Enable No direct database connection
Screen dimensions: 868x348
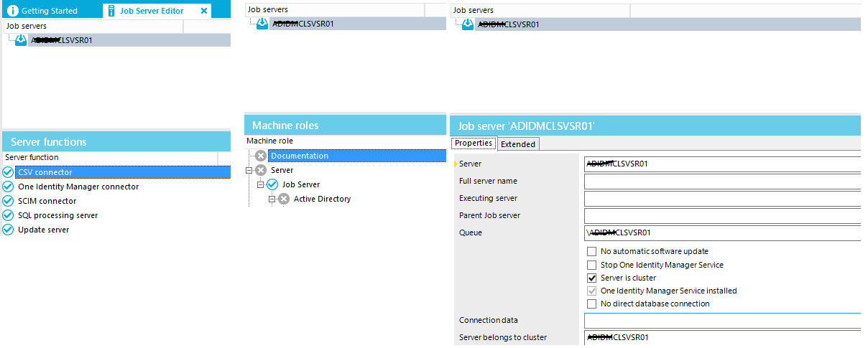pyautogui.click(x=592, y=304)
